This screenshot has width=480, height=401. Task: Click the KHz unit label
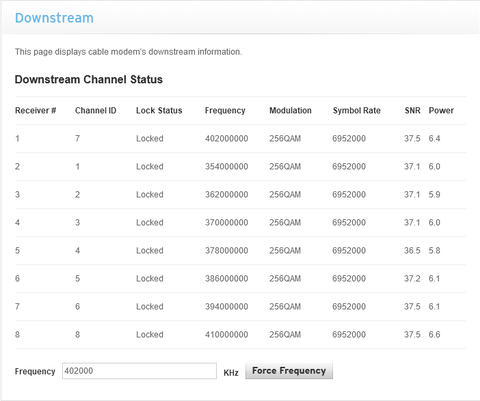pyautogui.click(x=231, y=373)
